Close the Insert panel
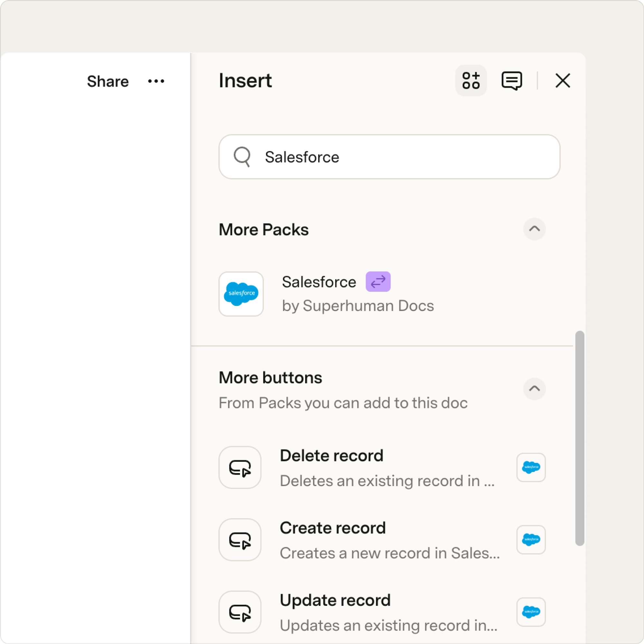644x644 pixels. [563, 80]
